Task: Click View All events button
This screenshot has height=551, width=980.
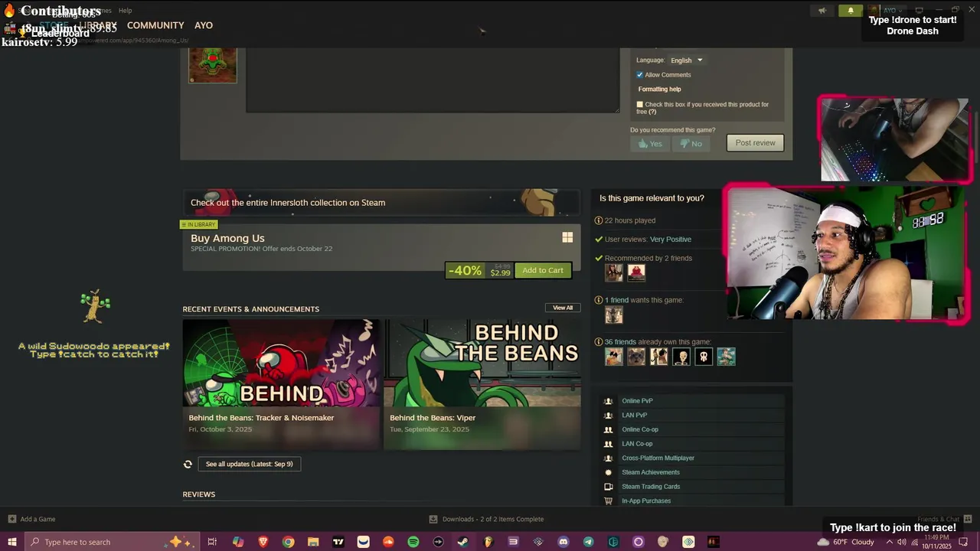Action: [x=563, y=308]
